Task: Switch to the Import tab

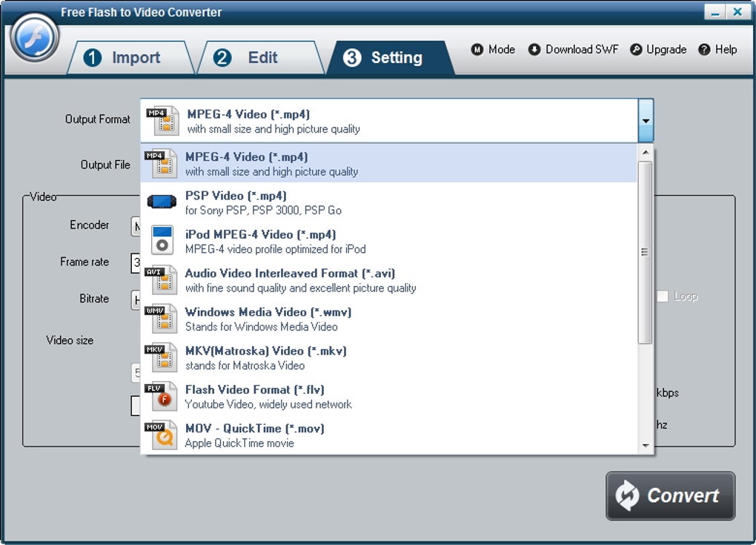Action: 129,57
